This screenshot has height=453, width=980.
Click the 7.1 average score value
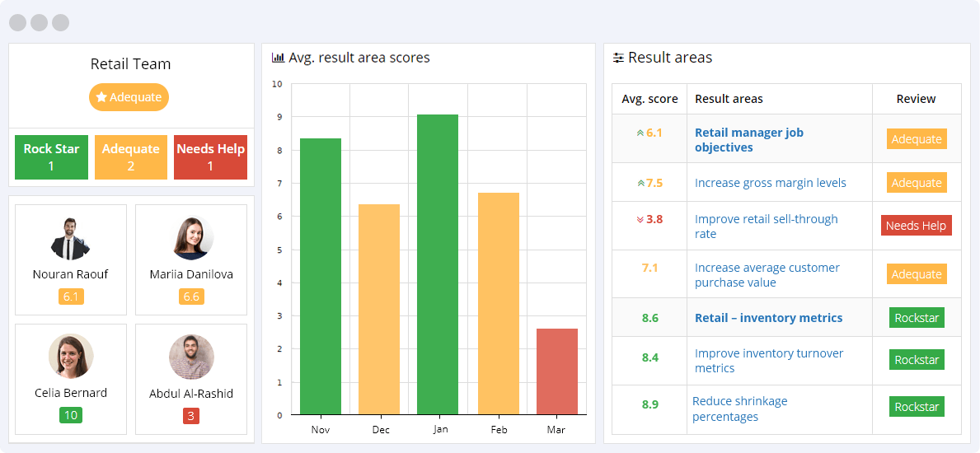click(650, 268)
